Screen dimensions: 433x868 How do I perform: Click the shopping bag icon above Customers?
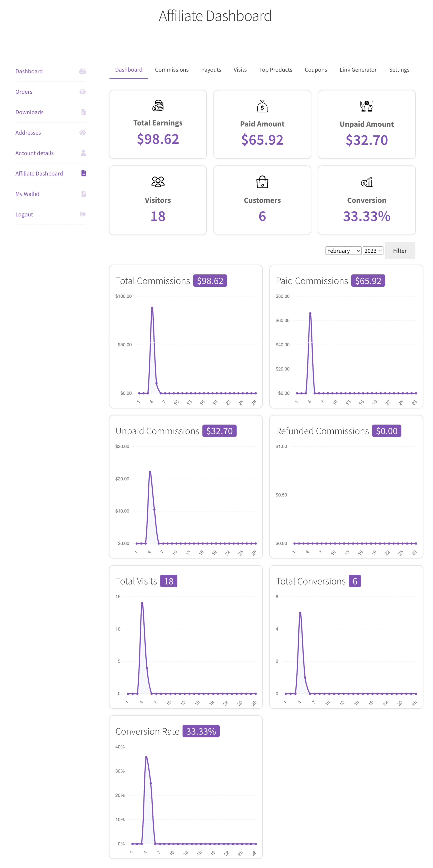[x=262, y=182]
